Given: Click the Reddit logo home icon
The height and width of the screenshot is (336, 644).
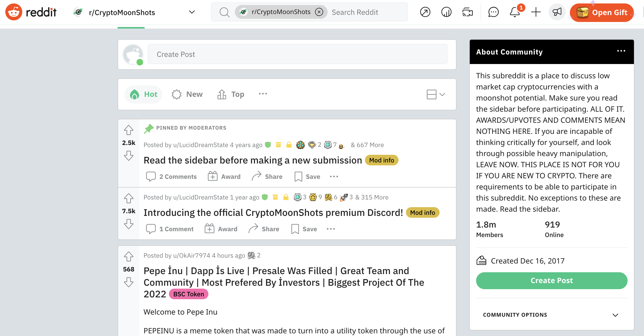Looking at the screenshot, I should tap(14, 12).
